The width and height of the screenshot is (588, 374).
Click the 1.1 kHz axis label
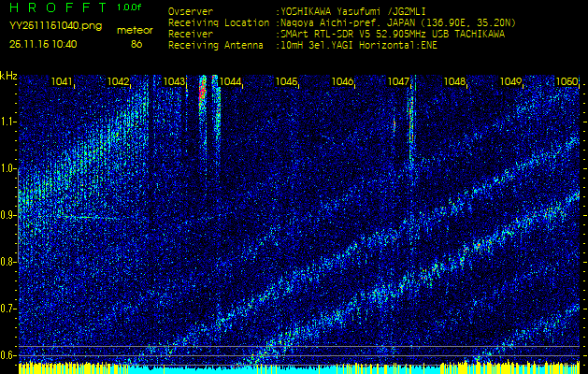pos(7,122)
